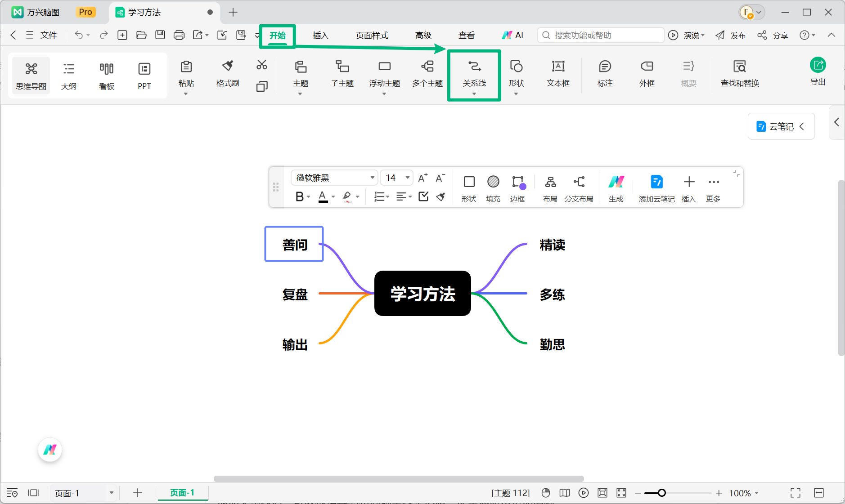Open 查找和替换 find and replace
The height and width of the screenshot is (504, 845).
coord(740,74)
